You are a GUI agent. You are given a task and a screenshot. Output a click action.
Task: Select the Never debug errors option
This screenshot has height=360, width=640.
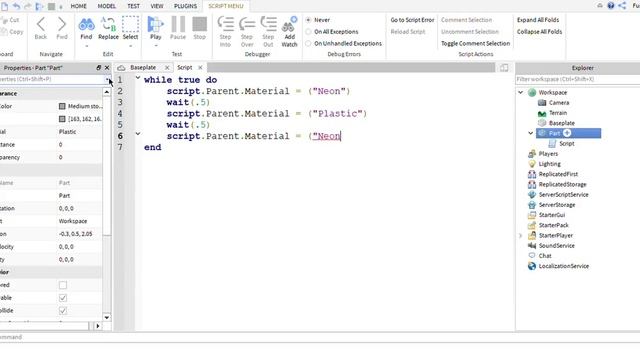tap(309, 20)
